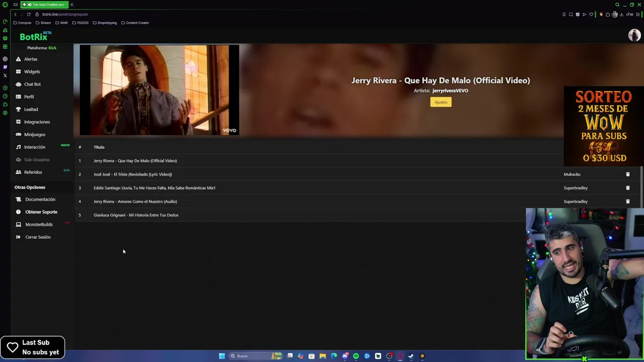The image size is (644, 362).
Task: Reload the page with refresh icon
Action: [29, 14]
